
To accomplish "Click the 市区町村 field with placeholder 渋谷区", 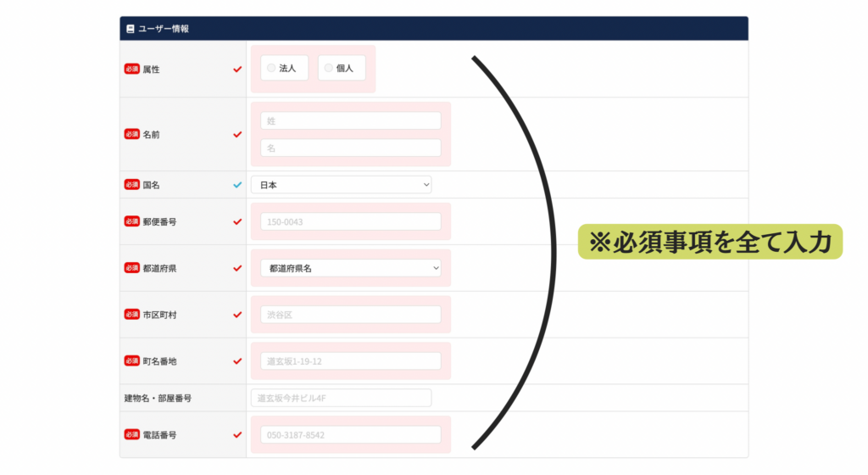I will 350,315.
